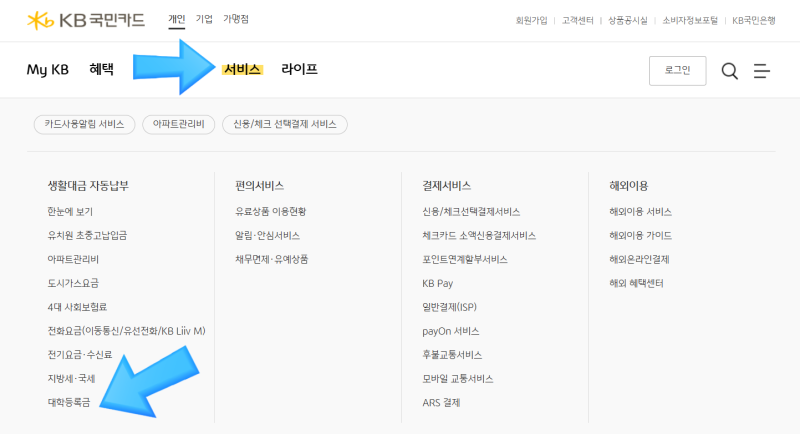Switch to the 가맹점 tab
The image size is (800, 434).
(236, 19)
